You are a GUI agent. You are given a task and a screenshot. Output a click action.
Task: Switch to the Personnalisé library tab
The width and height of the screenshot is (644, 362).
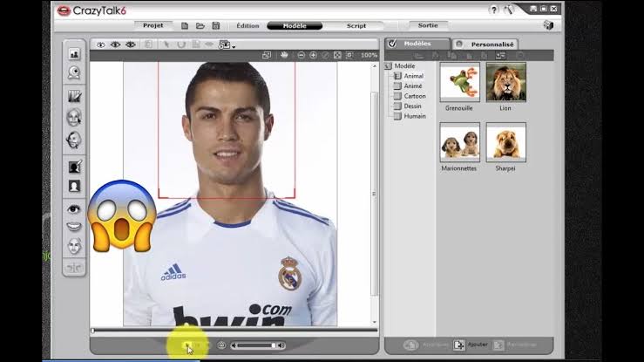(x=485, y=44)
